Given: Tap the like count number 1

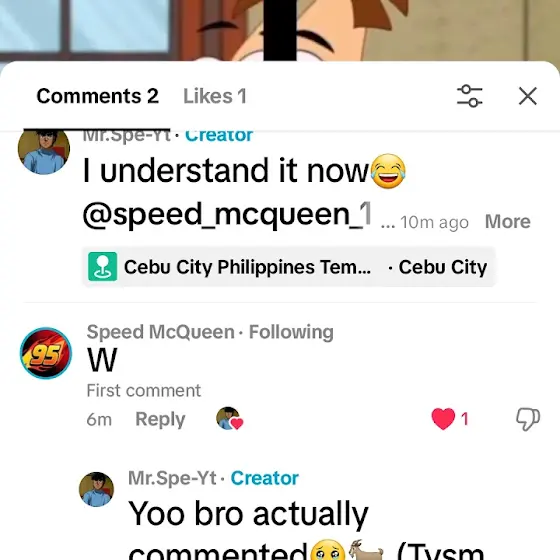Looking at the screenshot, I should [x=464, y=419].
